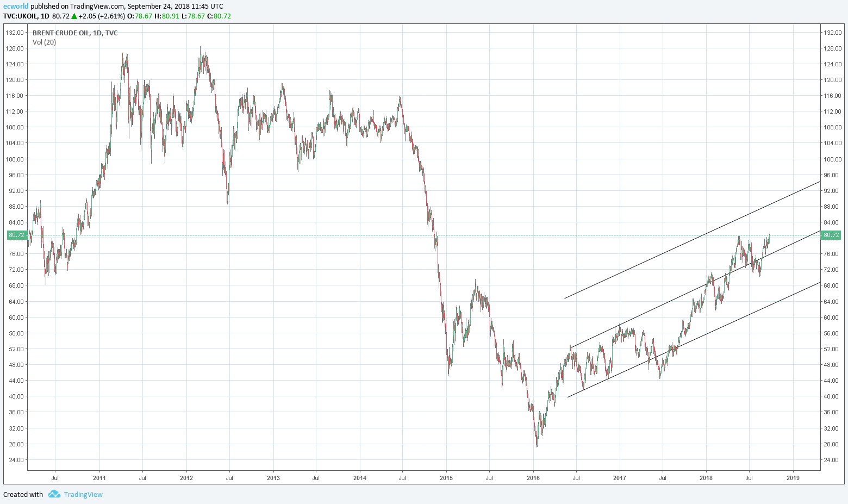Screen dimensions: 848x504
Task: Click the 2016 label on the time axis
Action: [x=533, y=478]
